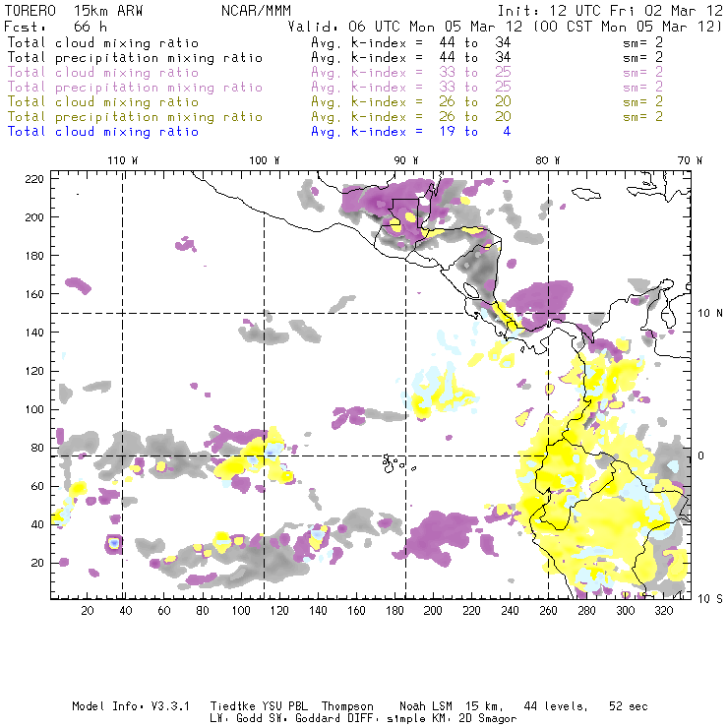Click the '70 W' longitude label
The height and width of the screenshot is (728, 728).
tap(690, 160)
